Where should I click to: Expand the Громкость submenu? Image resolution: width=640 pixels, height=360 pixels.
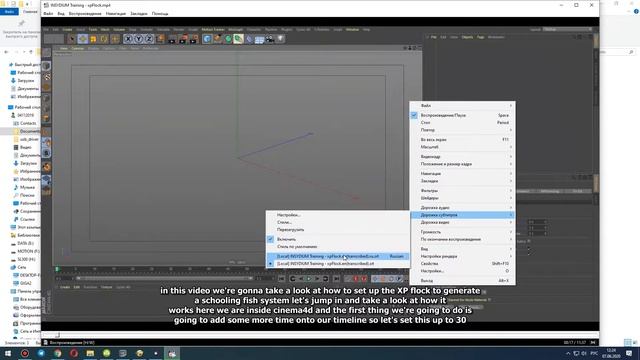coord(462,232)
